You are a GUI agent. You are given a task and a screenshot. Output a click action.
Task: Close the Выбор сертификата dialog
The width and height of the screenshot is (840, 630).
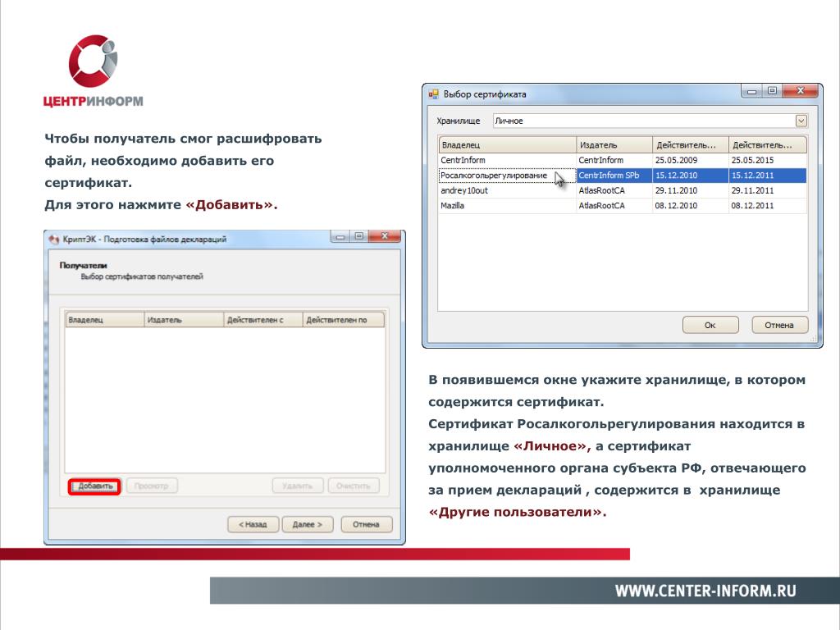click(x=801, y=92)
